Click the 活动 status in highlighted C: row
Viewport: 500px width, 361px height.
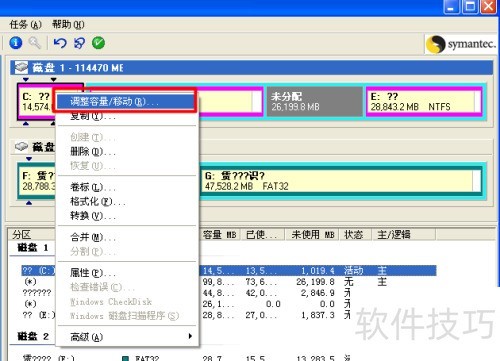coord(353,271)
